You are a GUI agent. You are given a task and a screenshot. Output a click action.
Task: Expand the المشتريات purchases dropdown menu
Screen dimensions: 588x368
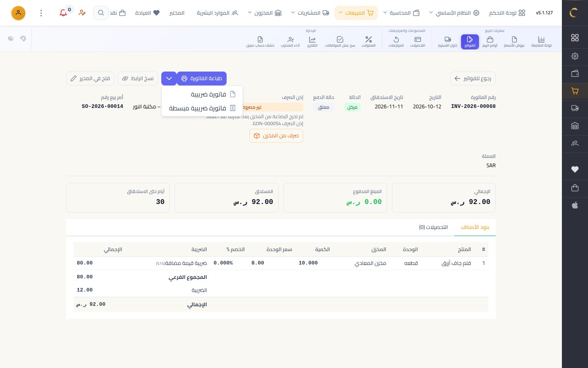pos(310,13)
